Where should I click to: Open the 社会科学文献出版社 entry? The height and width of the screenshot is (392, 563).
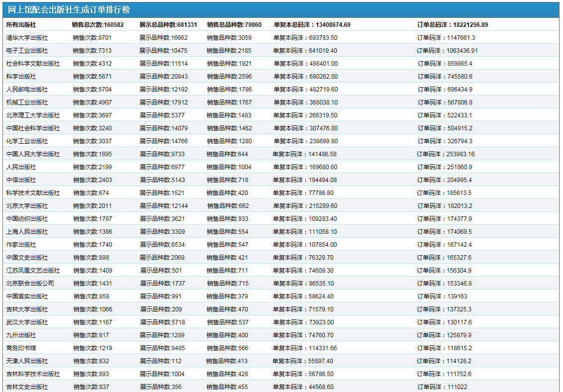pyautogui.click(x=33, y=64)
